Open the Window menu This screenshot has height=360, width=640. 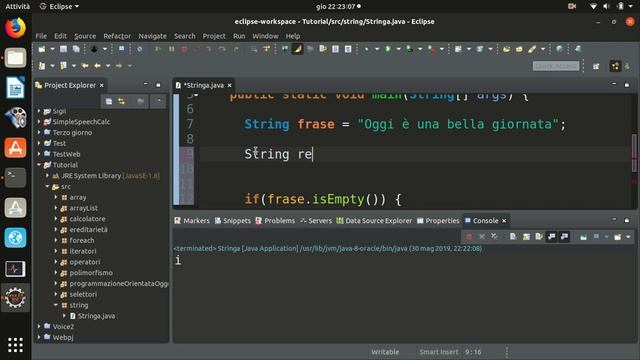[x=265, y=36]
